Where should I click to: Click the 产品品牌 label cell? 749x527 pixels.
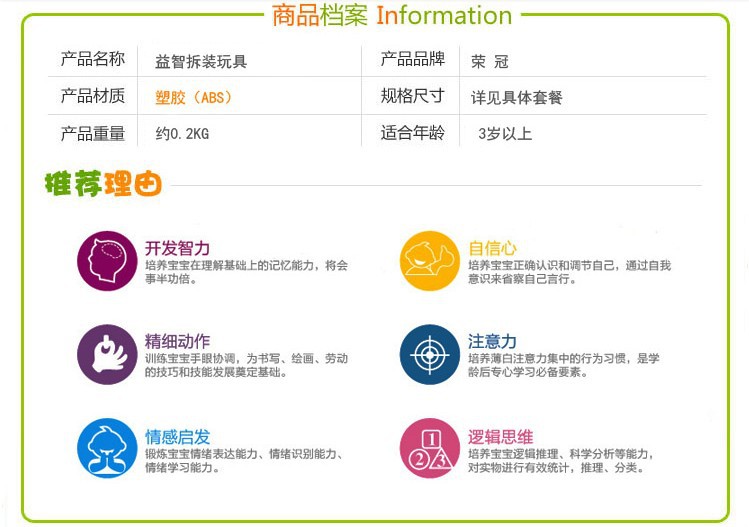pyautogui.click(x=413, y=59)
